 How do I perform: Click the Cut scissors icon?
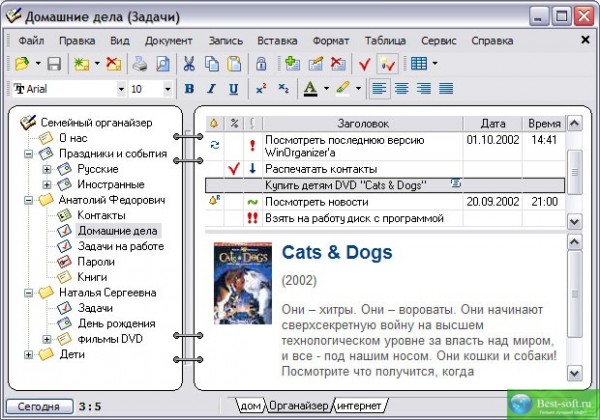click(189, 63)
